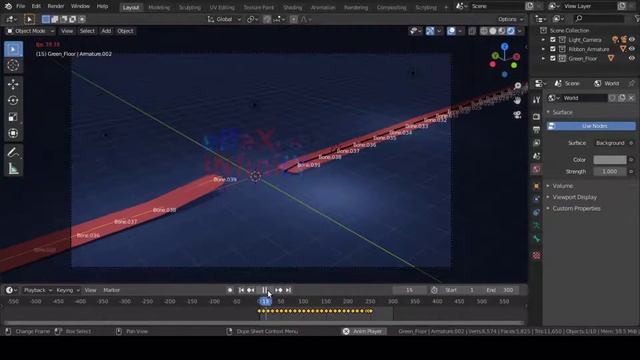Open the World properties tab icon

click(x=536, y=169)
